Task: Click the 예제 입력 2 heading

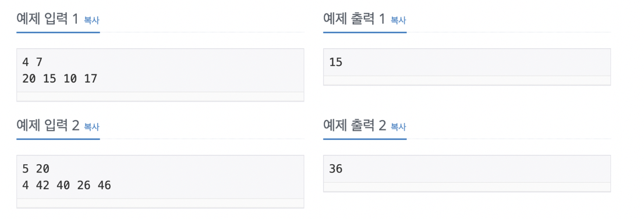Action: 48,126
